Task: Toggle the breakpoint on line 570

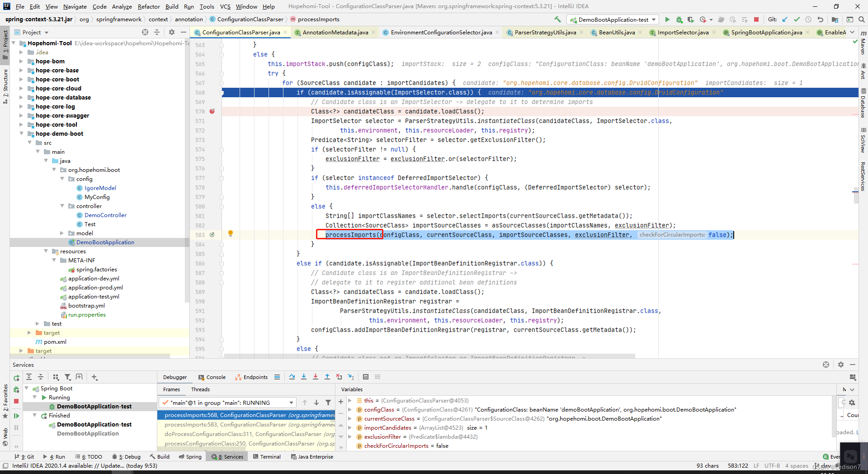Action: (x=212, y=111)
